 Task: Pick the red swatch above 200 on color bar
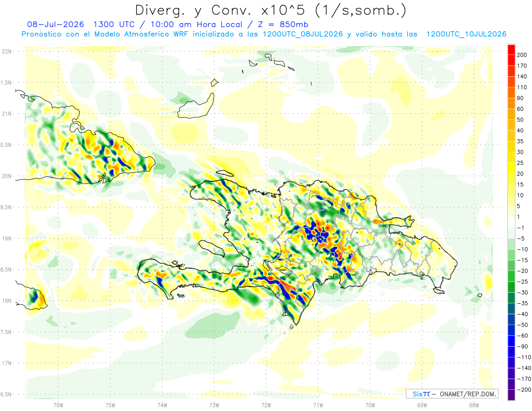point(511,50)
